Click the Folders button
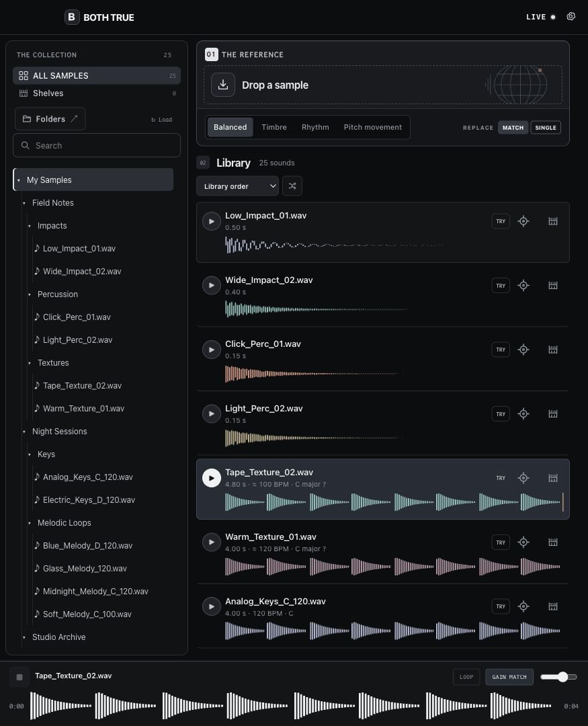 point(50,119)
